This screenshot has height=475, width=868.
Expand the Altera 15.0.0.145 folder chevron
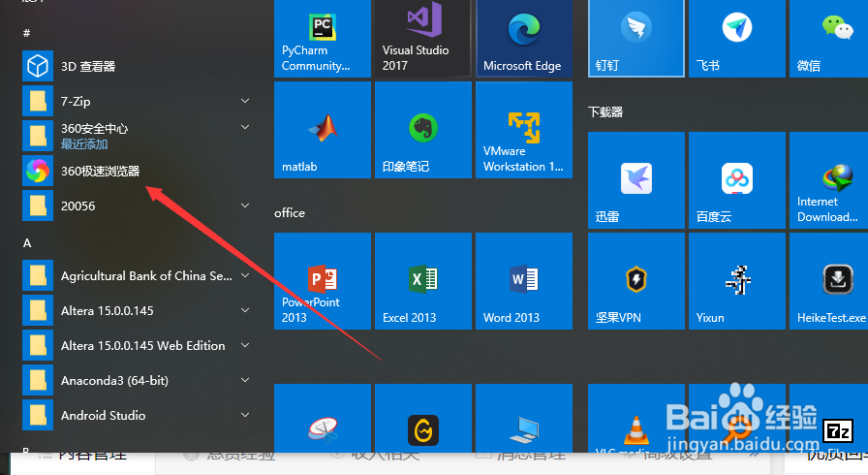[x=245, y=310]
